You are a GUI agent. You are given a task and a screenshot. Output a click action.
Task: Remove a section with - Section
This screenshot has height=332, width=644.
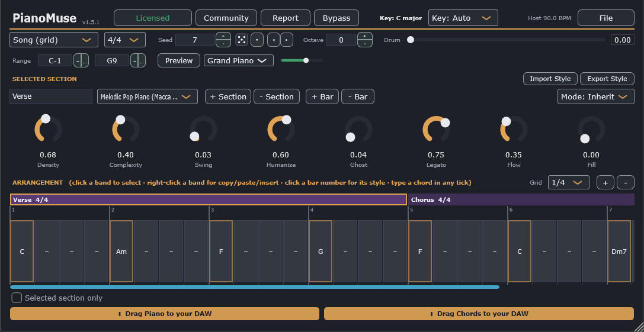277,97
